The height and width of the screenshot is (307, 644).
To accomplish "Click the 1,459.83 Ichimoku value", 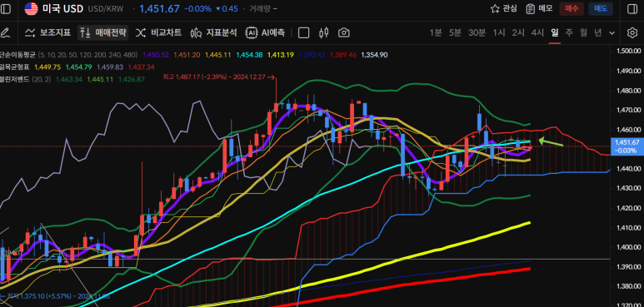I will 110,67.
